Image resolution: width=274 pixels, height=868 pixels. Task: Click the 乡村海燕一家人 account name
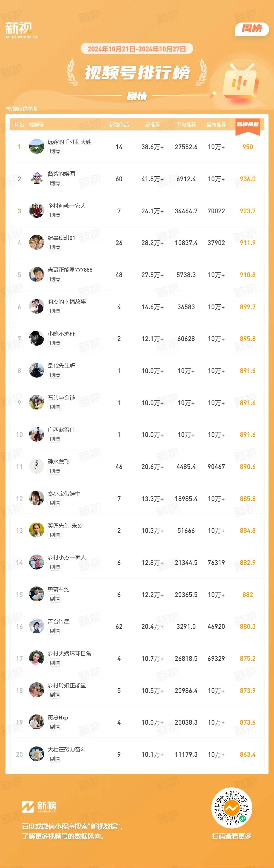pos(67,206)
